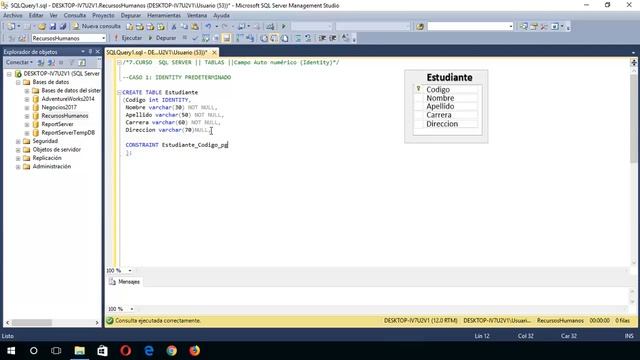Click the Depurar toolbar button

tap(162, 38)
